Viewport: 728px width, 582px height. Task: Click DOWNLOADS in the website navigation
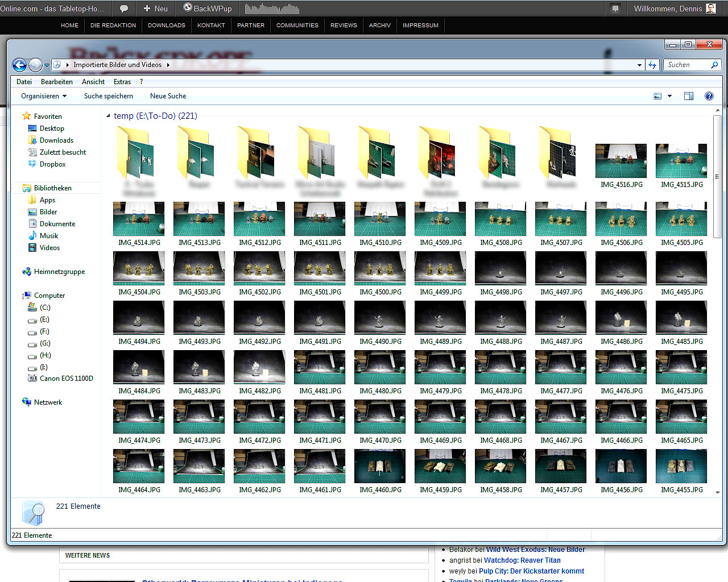tap(167, 26)
